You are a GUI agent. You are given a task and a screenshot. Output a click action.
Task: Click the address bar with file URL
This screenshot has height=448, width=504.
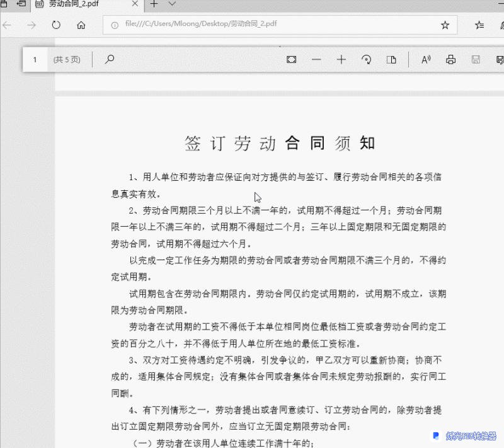[x=280, y=25]
